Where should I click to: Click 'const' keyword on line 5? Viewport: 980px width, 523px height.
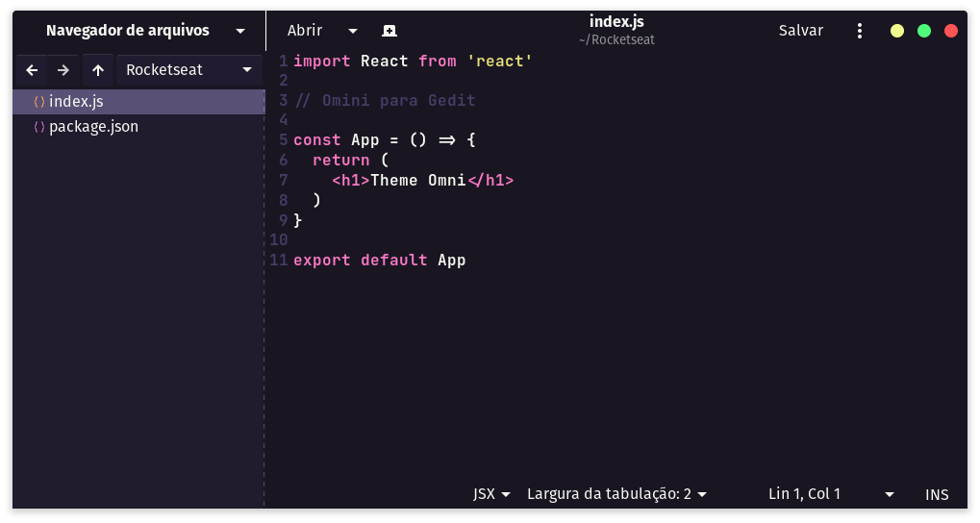(316, 140)
